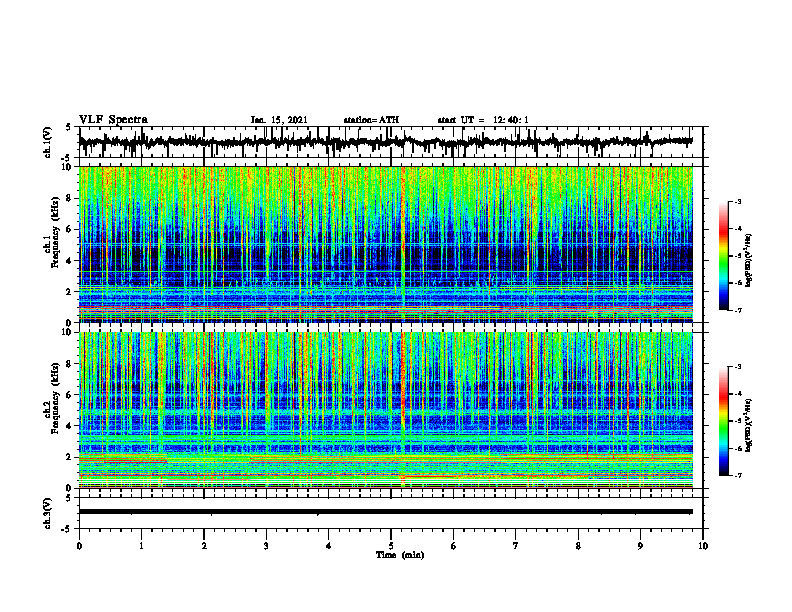Click the ch.2 frequency tick label '8'
Image resolution: width=792 pixels, height=612 pixels.
[70, 364]
